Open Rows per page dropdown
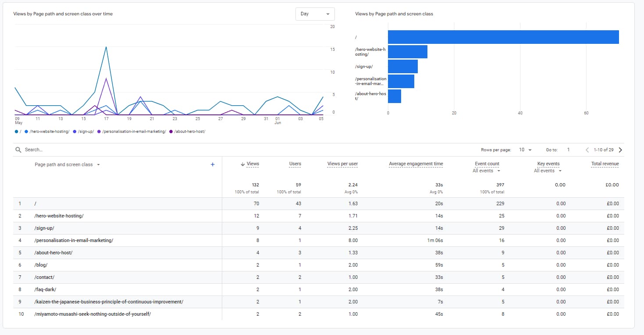This screenshot has height=335, width=644. (525, 150)
